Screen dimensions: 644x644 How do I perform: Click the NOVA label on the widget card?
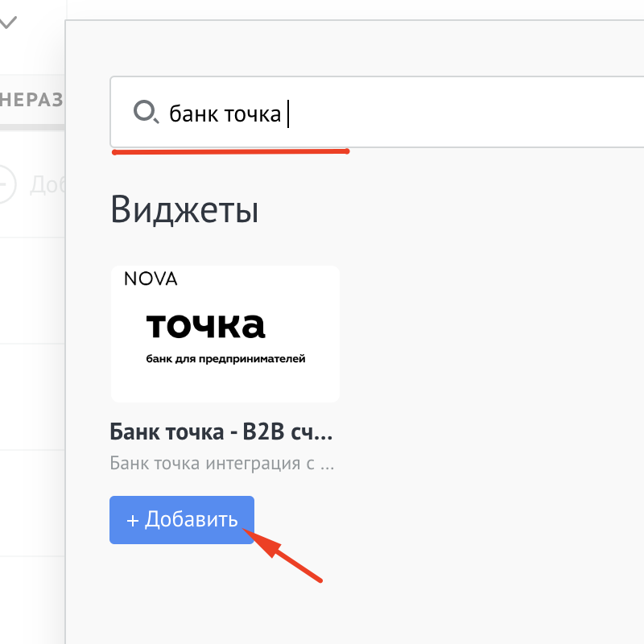(151, 279)
